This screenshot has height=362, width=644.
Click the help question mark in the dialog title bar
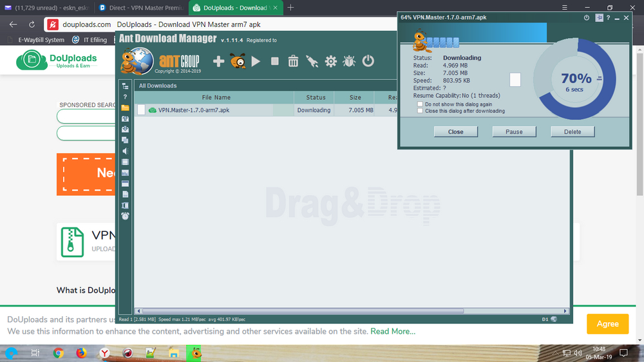point(609,17)
